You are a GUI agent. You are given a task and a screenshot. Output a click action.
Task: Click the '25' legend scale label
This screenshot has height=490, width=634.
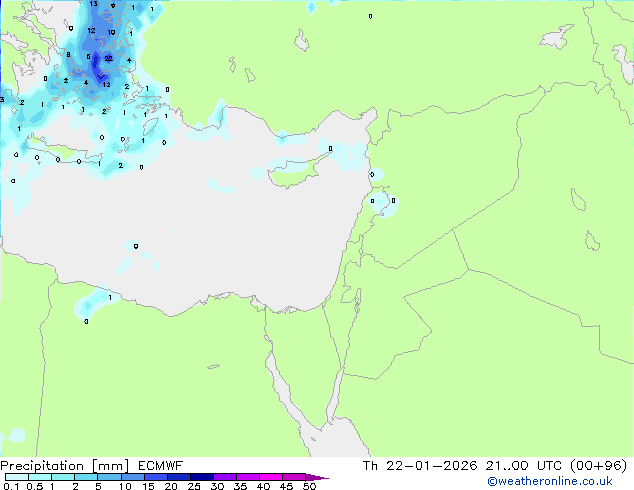[194, 486]
